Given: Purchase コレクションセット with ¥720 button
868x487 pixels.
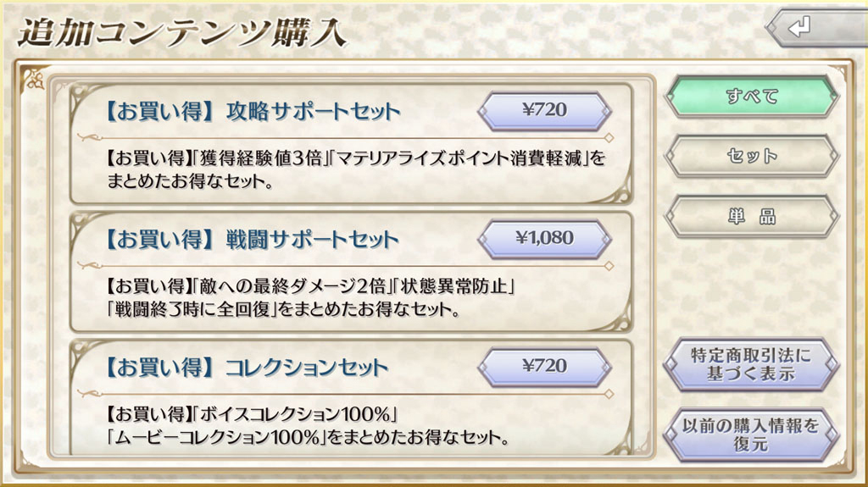Looking at the screenshot, I should (545, 367).
